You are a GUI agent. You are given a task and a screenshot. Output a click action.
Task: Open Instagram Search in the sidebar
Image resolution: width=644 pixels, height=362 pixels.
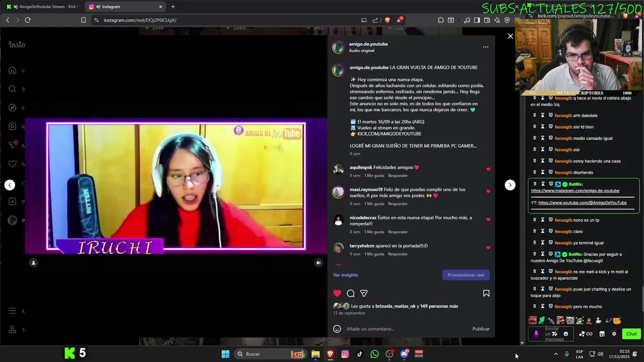click(x=13, y=89)
